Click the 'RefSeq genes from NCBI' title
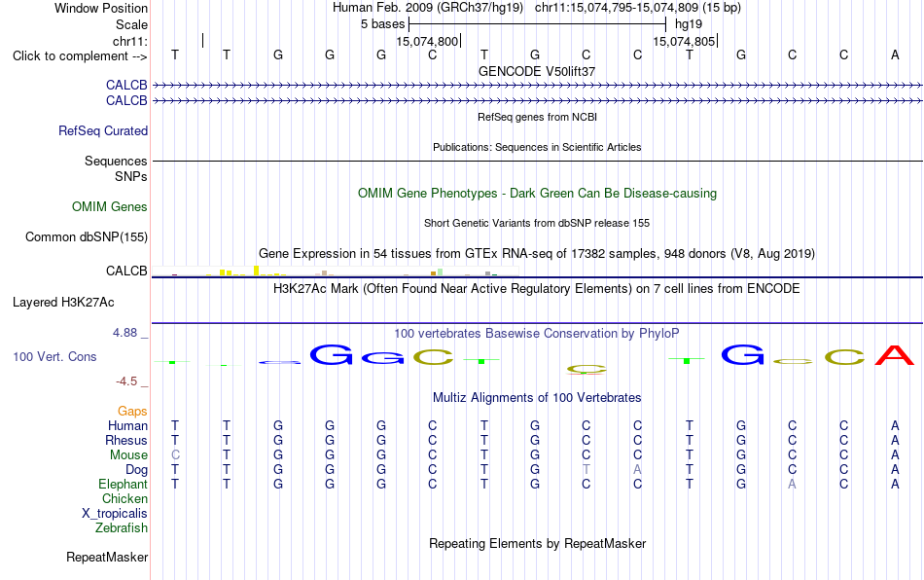Image resolution: width=924 pixels, height=580 pixels. (x=537, y=118)
